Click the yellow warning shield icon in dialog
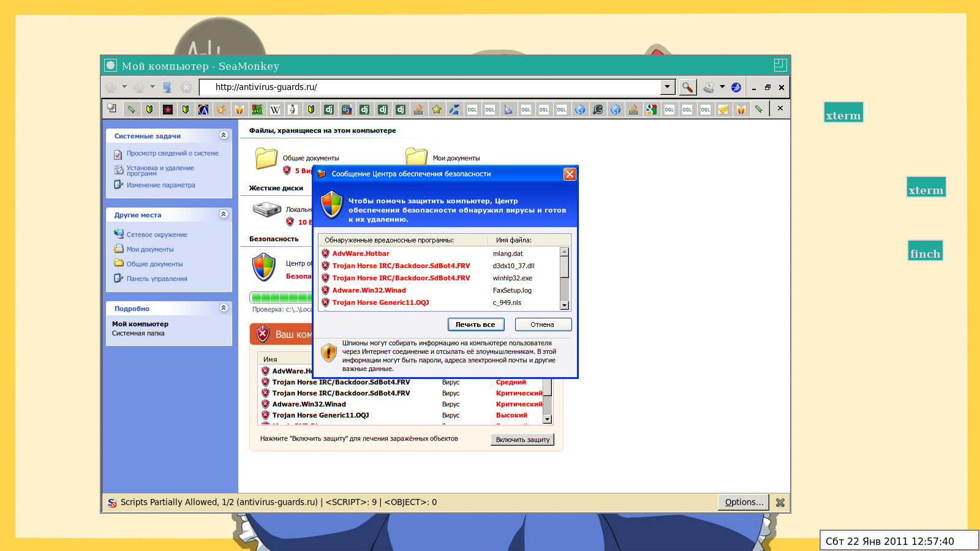The image size is (980, 551). tap(329, 353)
